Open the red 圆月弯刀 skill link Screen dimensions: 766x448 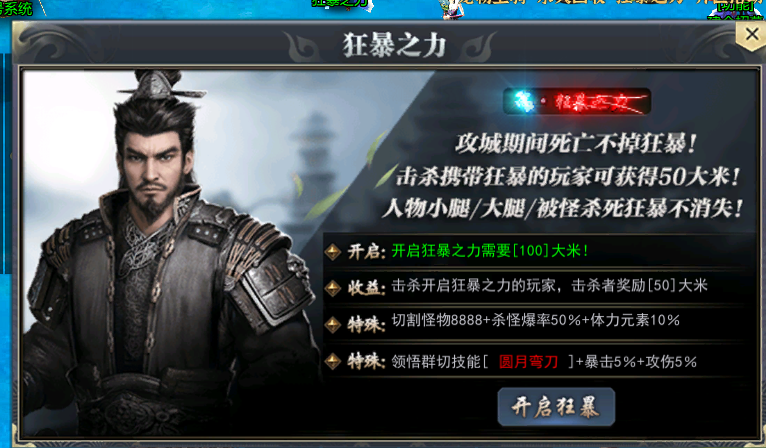pyautogui.click(x=528, y=362)
